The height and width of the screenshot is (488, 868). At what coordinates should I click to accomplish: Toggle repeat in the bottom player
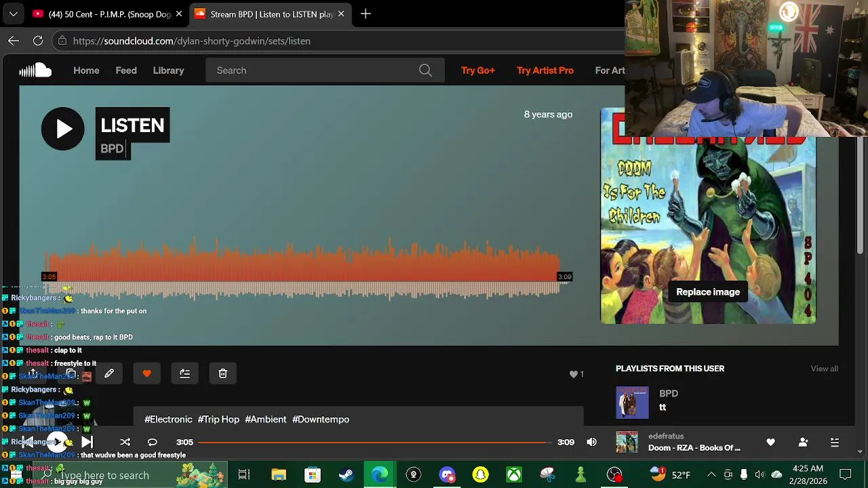click(x=153, y=442)
